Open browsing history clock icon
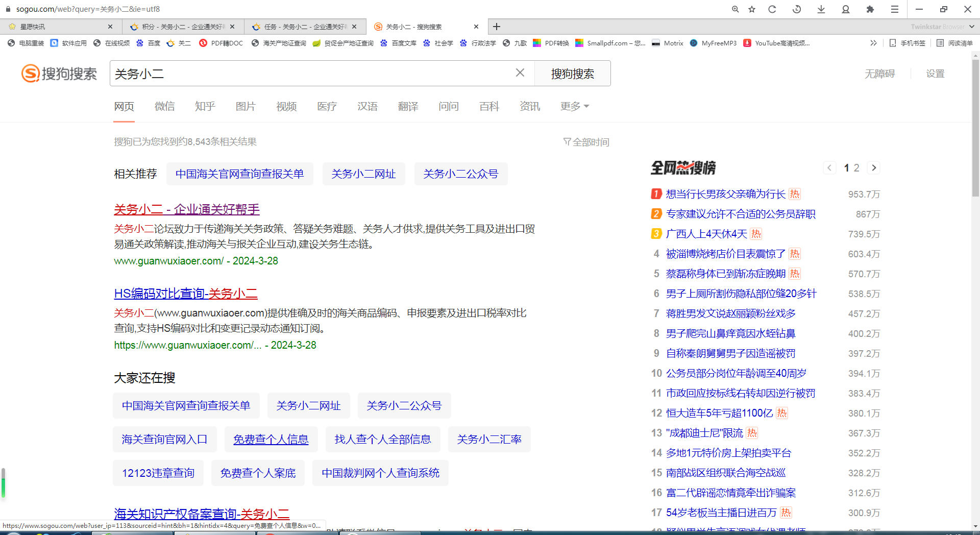This screenshot has height=535, width=980. click(x=797, y=9)
